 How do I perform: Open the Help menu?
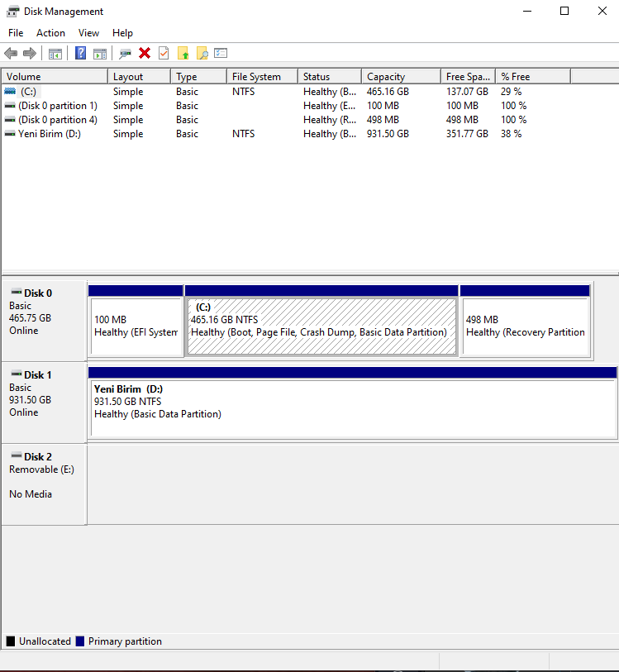tap(122, 33)
